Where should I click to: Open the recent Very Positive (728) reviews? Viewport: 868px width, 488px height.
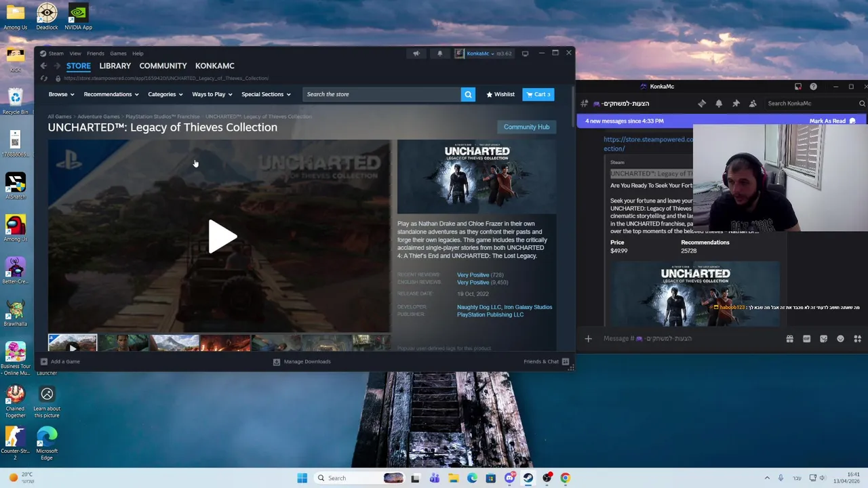tap(473, 275)
